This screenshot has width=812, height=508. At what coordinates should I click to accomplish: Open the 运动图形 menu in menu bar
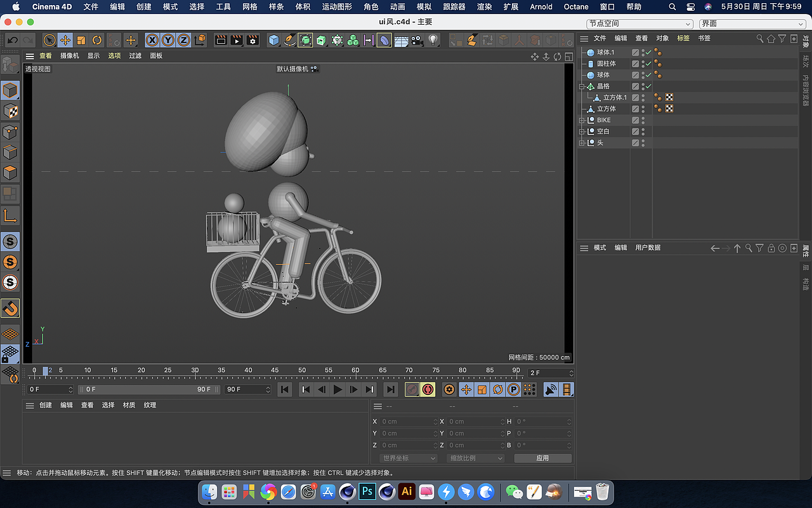coord(336,7)
